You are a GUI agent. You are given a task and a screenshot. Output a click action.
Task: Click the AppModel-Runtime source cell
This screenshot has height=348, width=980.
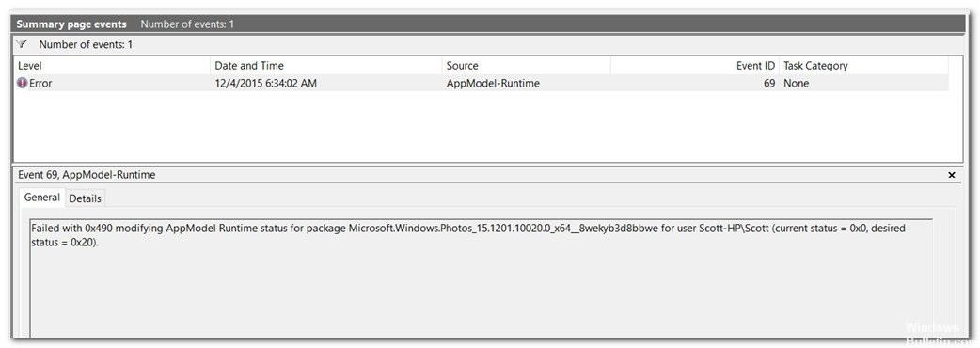(493, 83)
